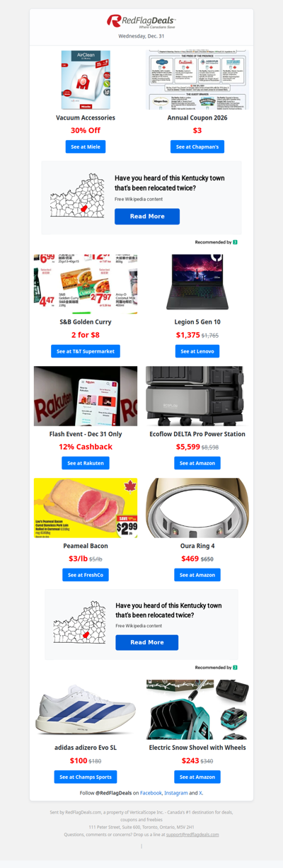This screenshot has height=868, width=283.
Task: Click the See at FreshCo button
Action: [86, 575]
